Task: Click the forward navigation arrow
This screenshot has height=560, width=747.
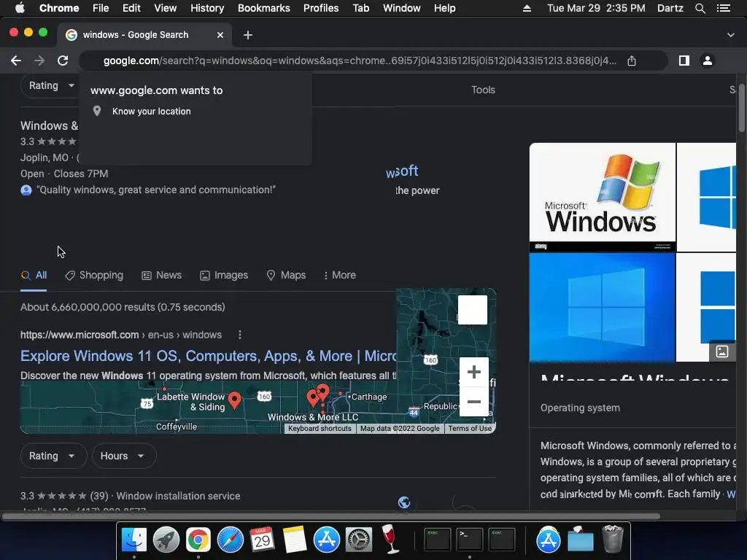Action: pyautogui.click(x=39, y=61)
